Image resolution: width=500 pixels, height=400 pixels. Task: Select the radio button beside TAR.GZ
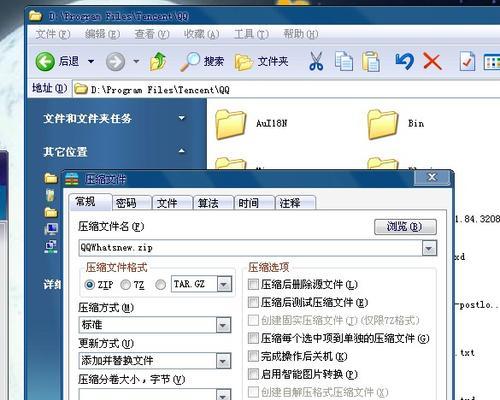pyautogui.click(x=160, y=285)
